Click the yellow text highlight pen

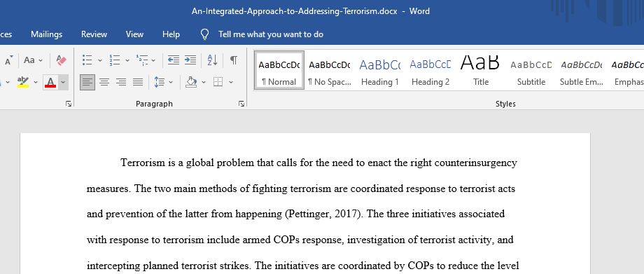click(x=23, y=82)
